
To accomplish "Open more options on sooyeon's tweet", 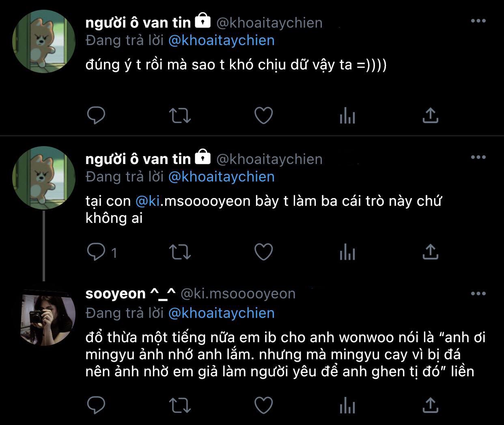I will pyautogui.click(x=478, y=294).
